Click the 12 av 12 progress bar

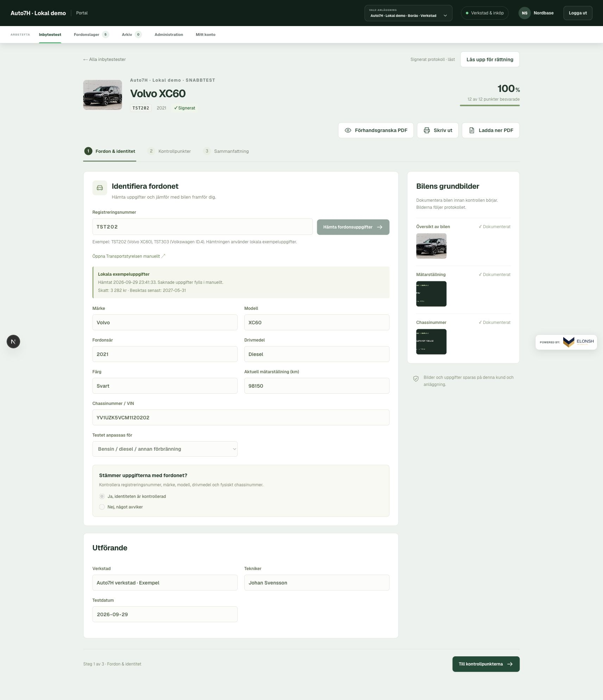pyautogui.click(x=490, y=105)
